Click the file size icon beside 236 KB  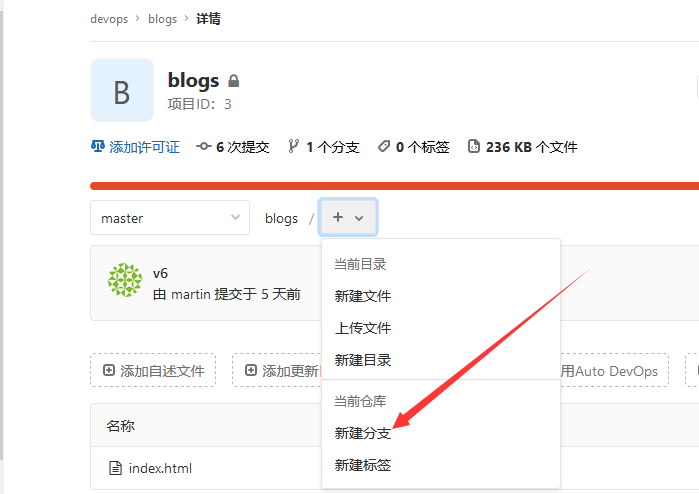473,147
